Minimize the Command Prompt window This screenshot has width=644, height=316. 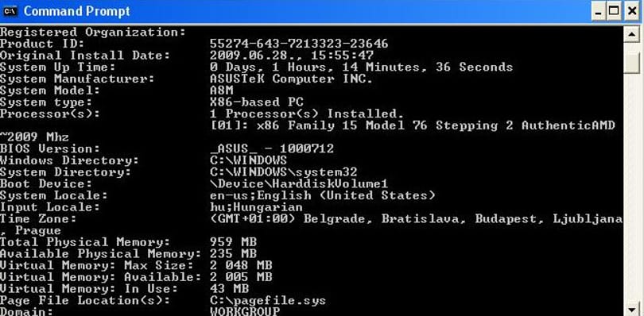tap(599, 11)
